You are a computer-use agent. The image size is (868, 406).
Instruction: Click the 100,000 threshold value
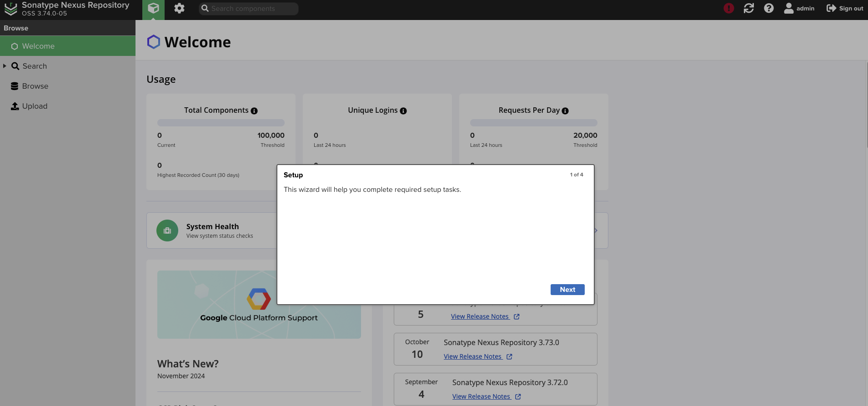tap(271, 135)
